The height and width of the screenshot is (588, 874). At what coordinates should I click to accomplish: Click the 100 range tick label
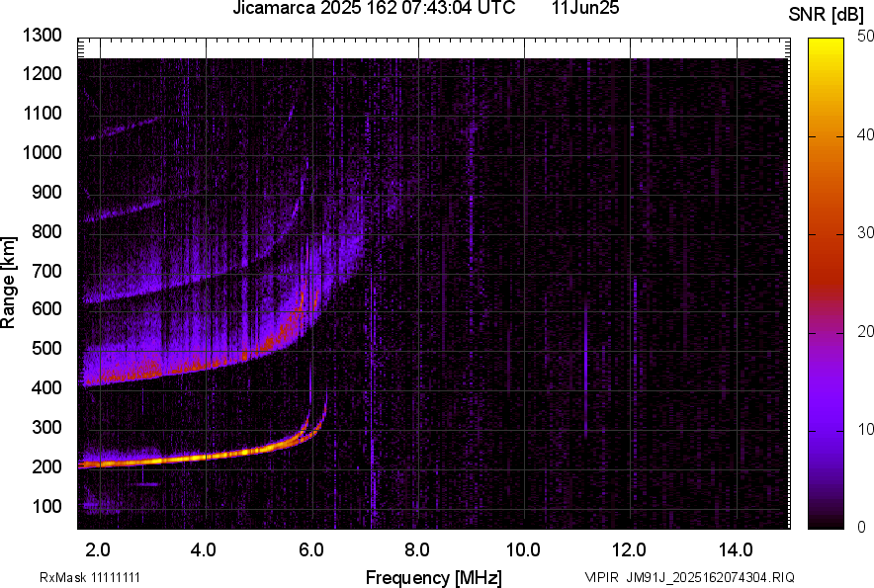click(46, 506)
